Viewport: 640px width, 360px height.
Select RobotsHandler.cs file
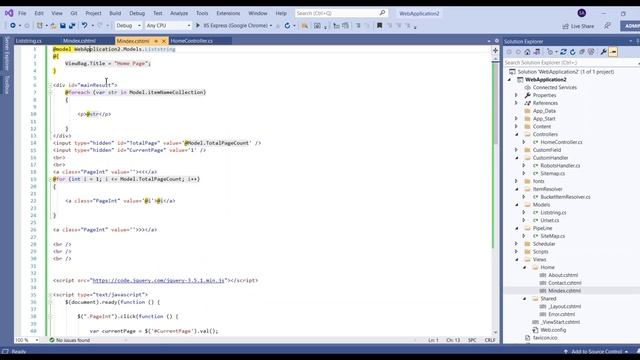click(x=560, y=166)
